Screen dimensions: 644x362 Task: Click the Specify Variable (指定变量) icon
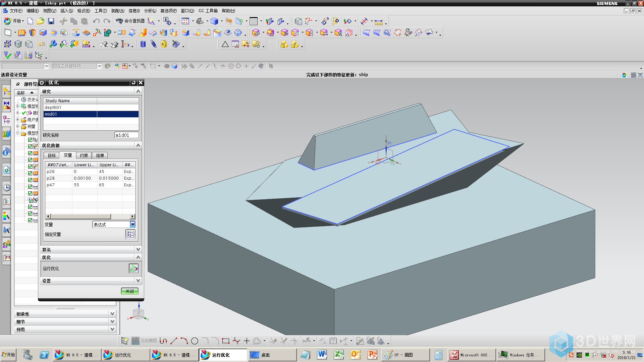130,234
